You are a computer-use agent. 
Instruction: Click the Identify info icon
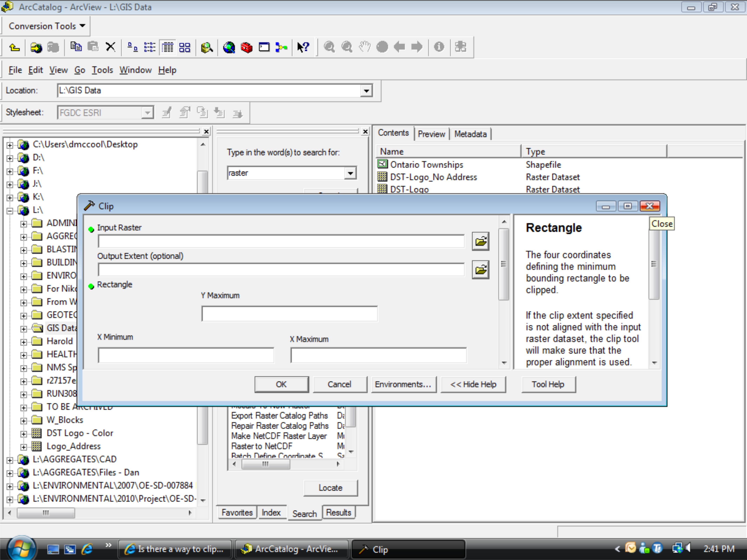[x=439, y=47]
